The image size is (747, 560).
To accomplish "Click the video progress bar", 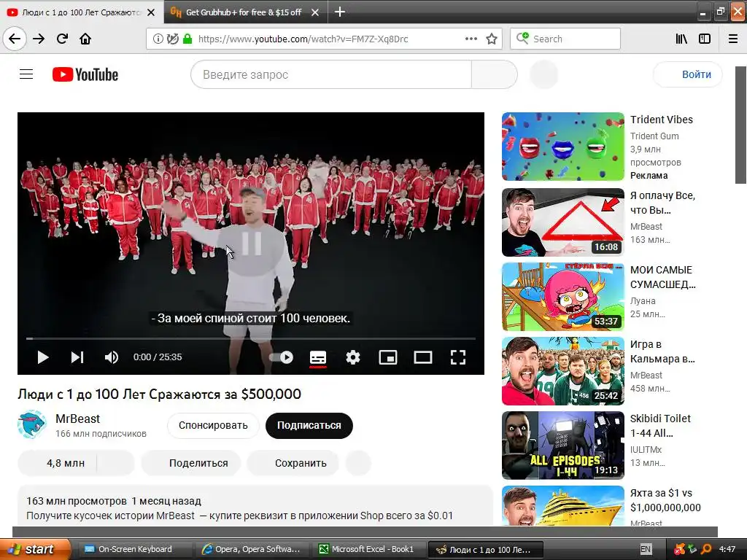I will 251,338.
